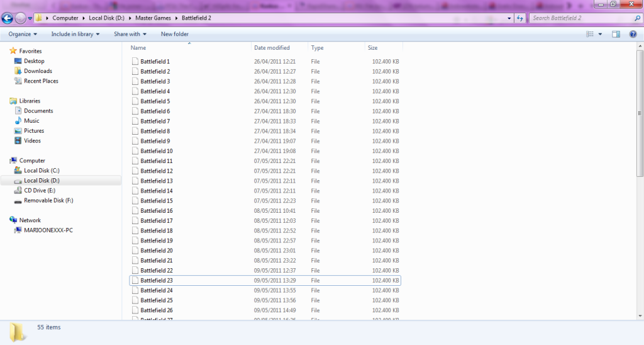Select Favorites in navigation pane
644x345 pixels.
[x=30, y=51]
